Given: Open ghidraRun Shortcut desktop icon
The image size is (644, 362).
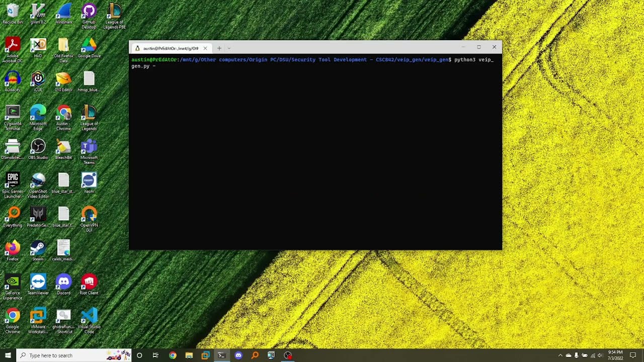Looking at the screenshot, I should [63, 321].
